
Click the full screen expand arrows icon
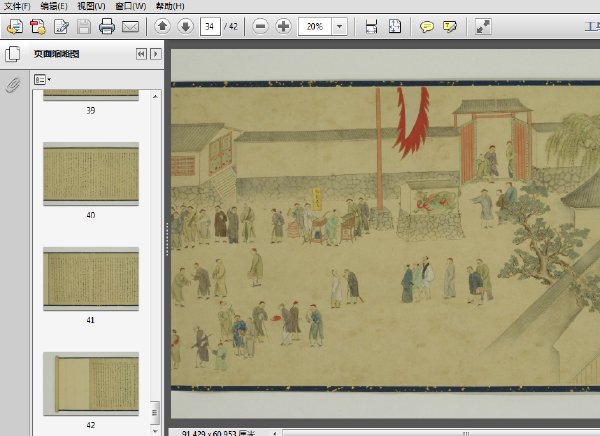[x=483, y=26]
